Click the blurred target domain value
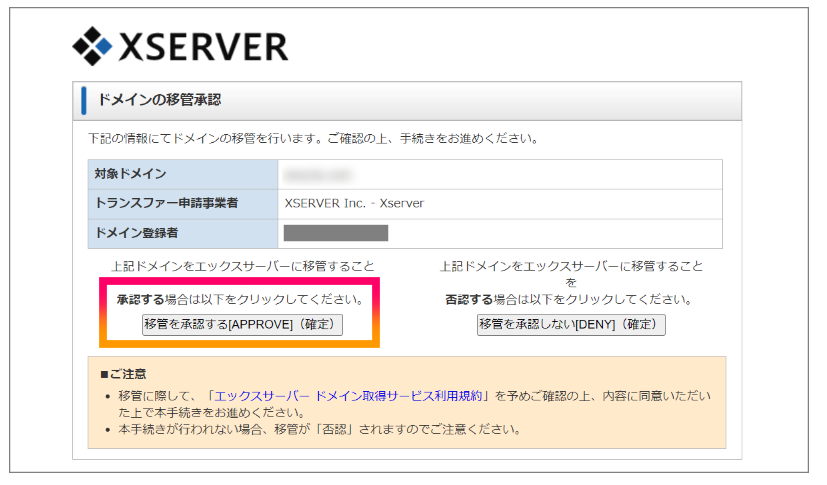 pyautogui.click(x=318, y=174)
